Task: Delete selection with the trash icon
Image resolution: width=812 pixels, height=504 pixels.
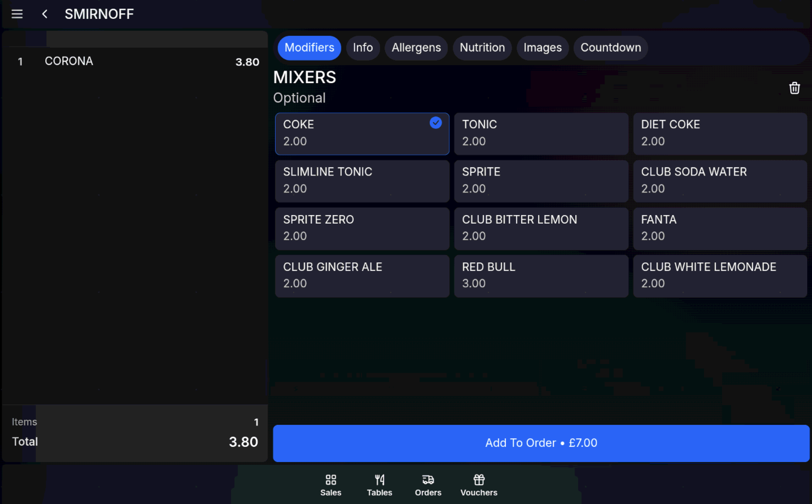Action: [x=794, y=88]
